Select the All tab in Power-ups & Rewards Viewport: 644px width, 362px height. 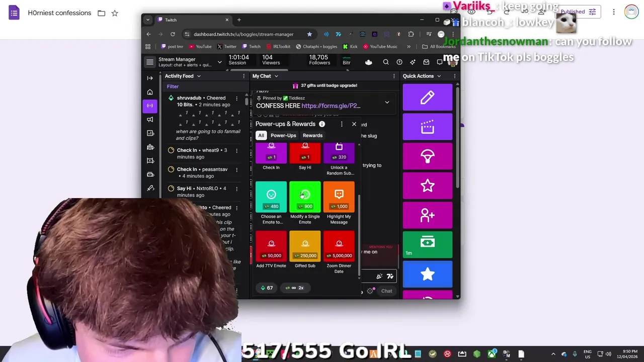point(261,136)
